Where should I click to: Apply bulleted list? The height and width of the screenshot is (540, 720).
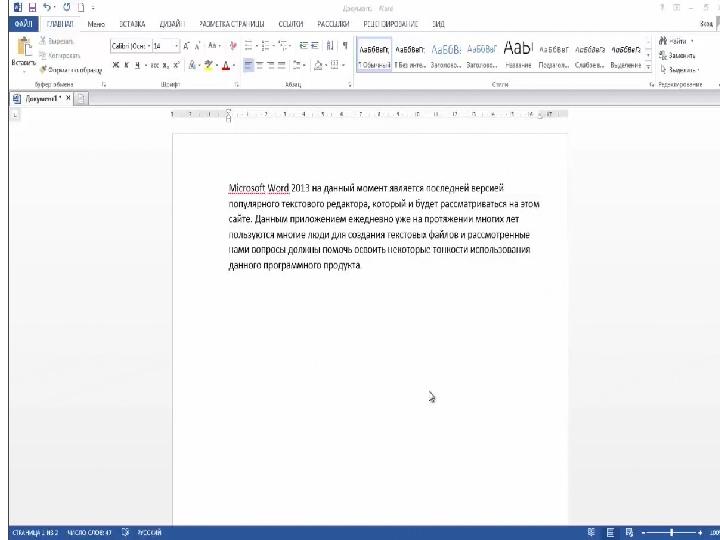[250, 46]
